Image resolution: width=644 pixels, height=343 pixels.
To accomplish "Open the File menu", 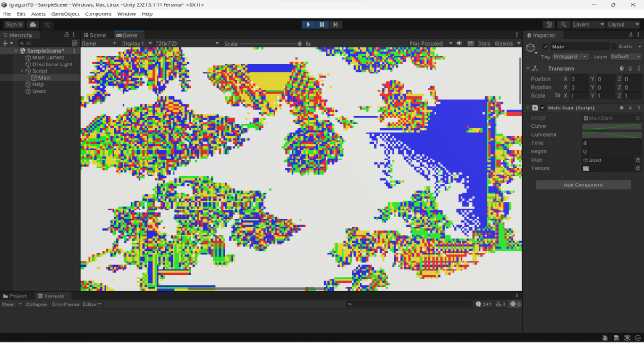I will 7,14.
